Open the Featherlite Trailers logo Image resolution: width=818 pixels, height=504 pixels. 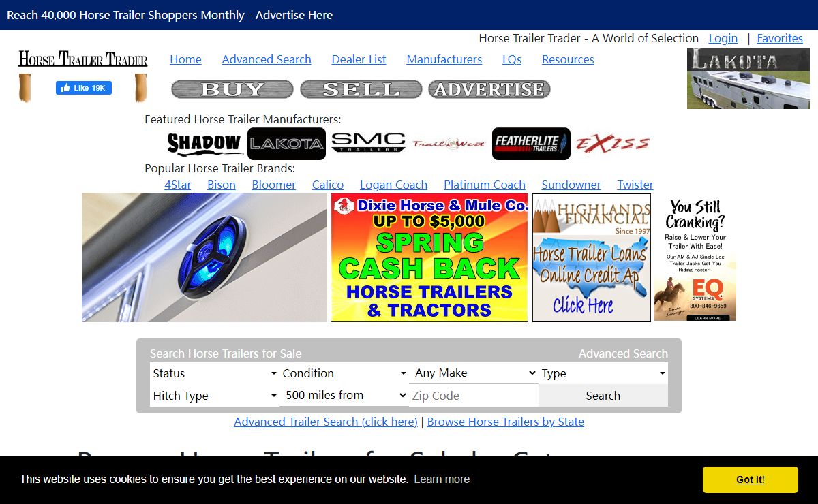pos(531,144)
